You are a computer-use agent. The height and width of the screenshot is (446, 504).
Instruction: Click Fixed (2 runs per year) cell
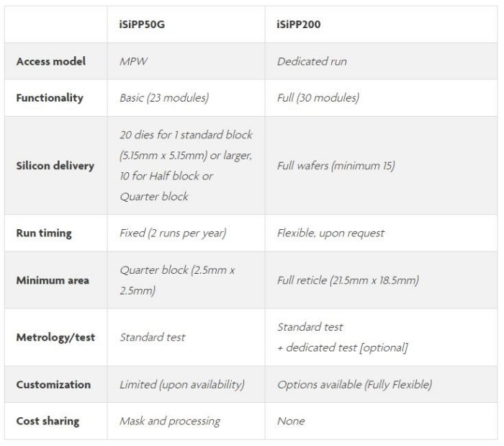[172, 233]
